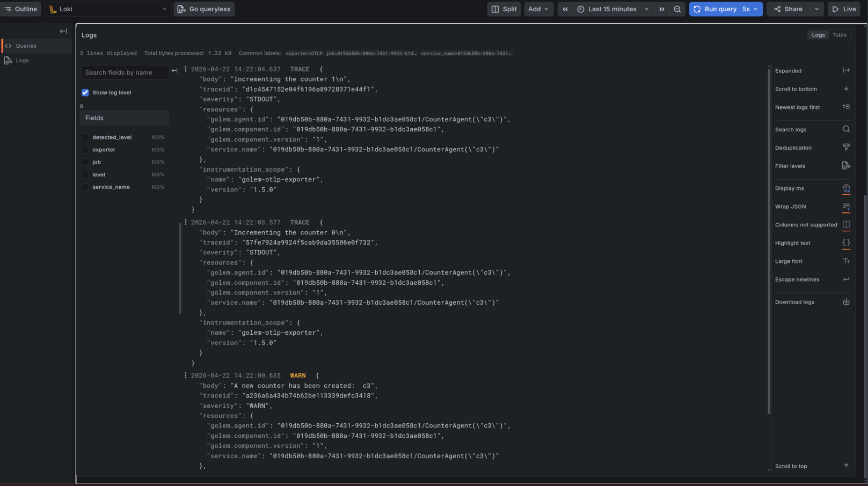Expand the Add dropdown menu

(x=538, y=9)
